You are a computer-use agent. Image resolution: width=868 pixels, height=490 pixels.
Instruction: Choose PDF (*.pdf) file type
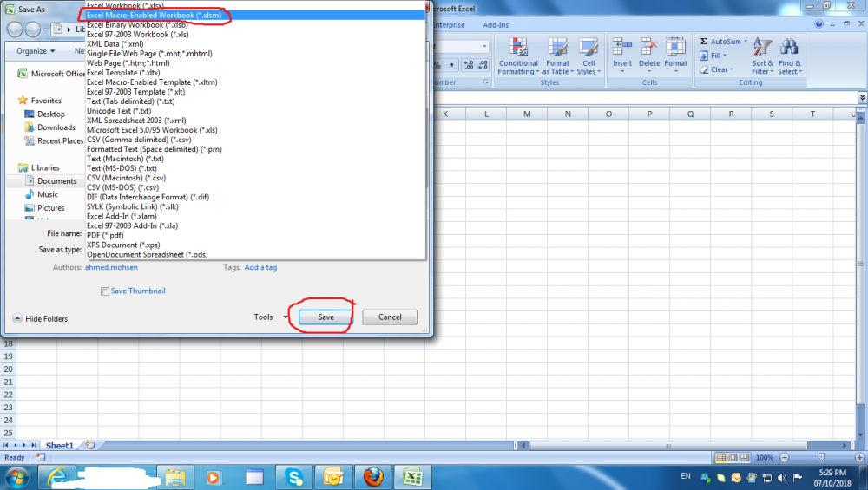click(256, 235)
